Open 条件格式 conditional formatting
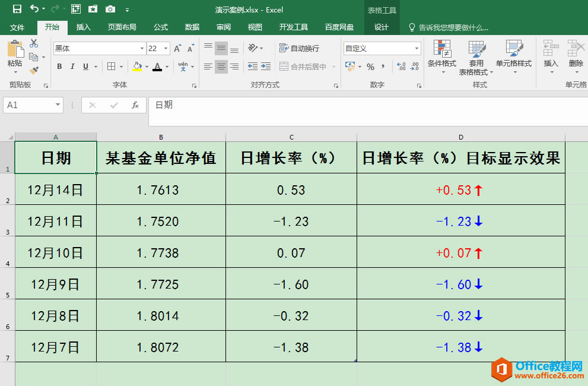The image size is (588, 386). 442,56
